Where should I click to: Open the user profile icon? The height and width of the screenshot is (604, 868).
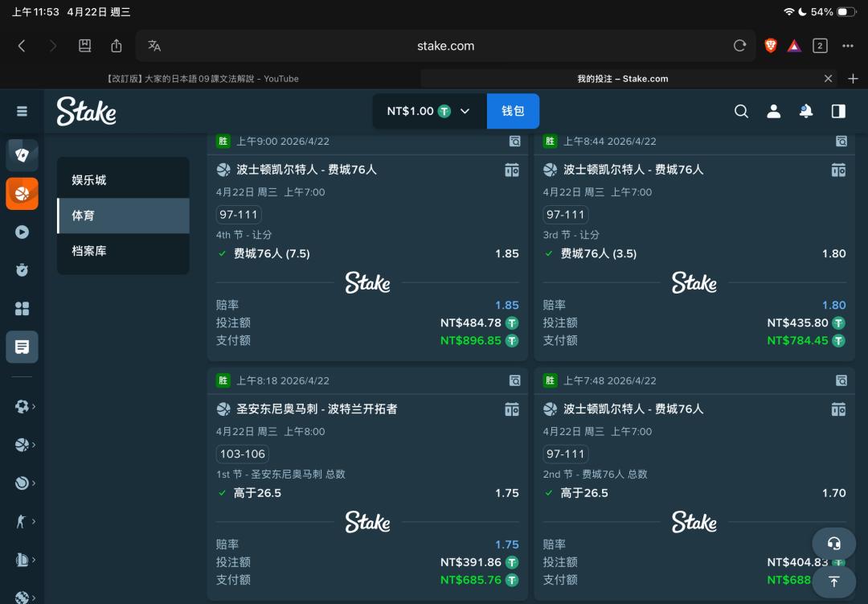773,111
